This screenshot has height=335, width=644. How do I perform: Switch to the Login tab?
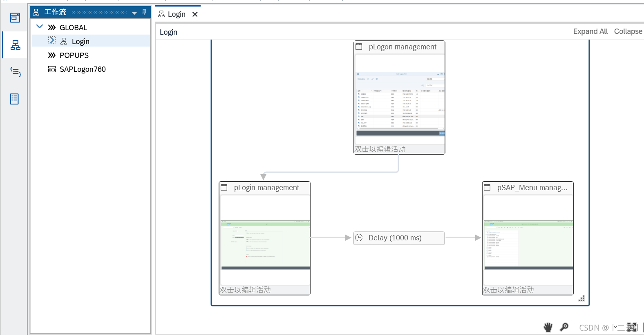click(177, 14)
